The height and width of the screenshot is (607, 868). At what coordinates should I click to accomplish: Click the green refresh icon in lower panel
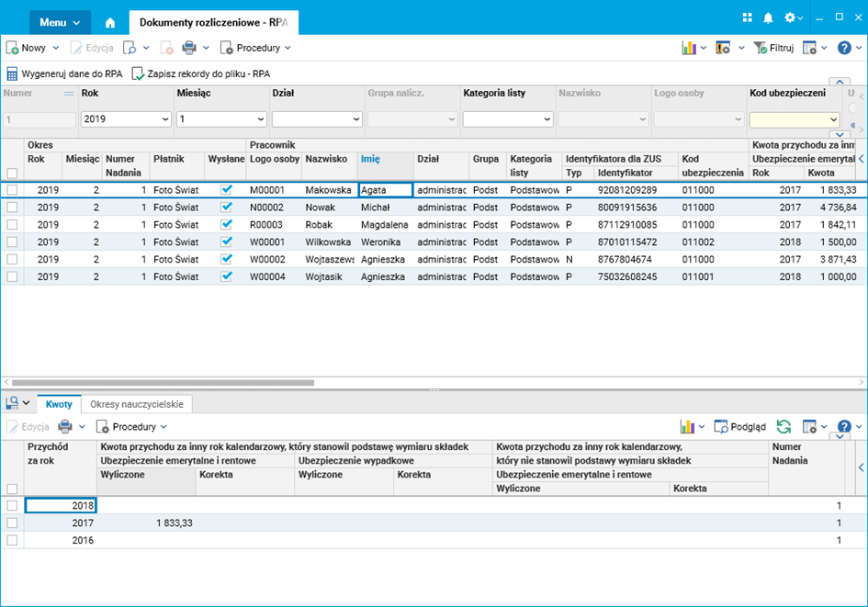point(783,427)
